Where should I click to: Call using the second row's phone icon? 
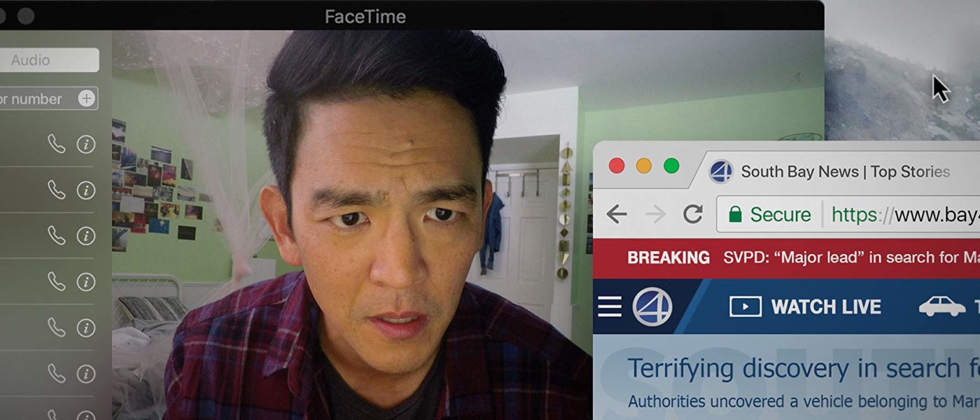point(56,190)
